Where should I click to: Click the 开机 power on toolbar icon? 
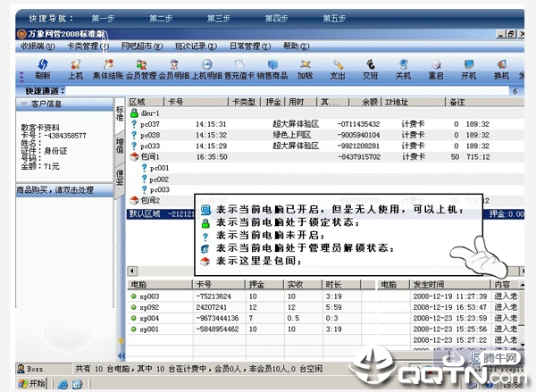469,64
